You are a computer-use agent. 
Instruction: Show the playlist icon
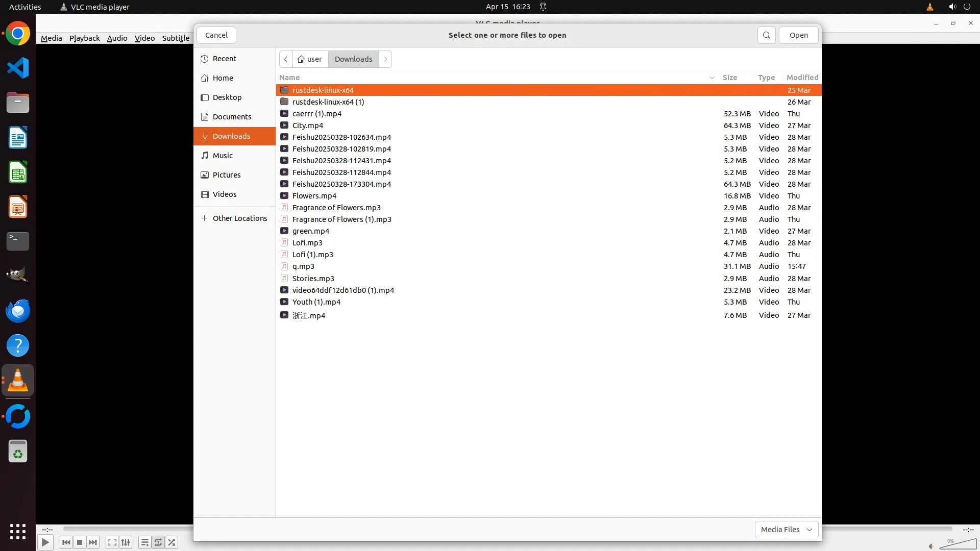[145, 542]
